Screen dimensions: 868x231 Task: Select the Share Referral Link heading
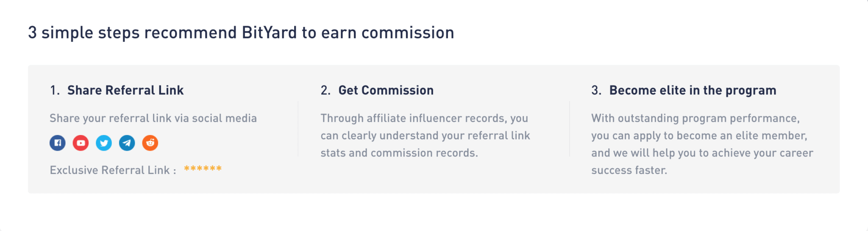125,90
